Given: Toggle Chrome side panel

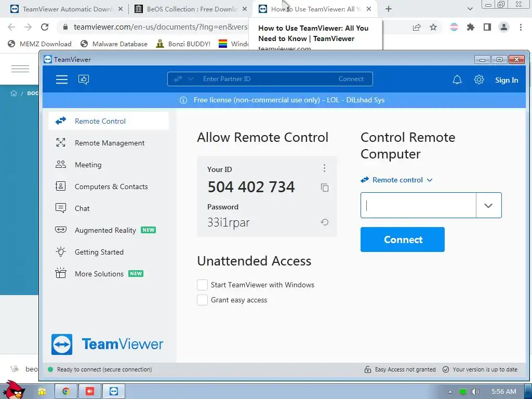Looking at the screenshot, I should click(x=487, y=27).
